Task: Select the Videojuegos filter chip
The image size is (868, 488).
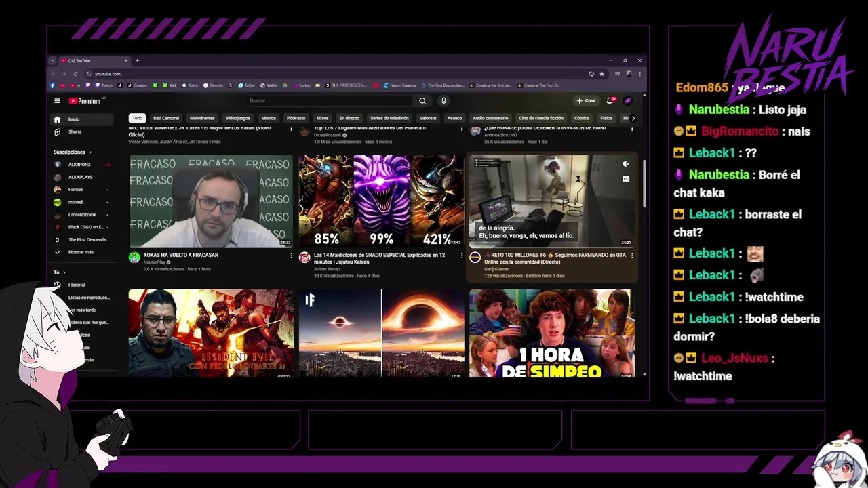Action: (238, 118)
